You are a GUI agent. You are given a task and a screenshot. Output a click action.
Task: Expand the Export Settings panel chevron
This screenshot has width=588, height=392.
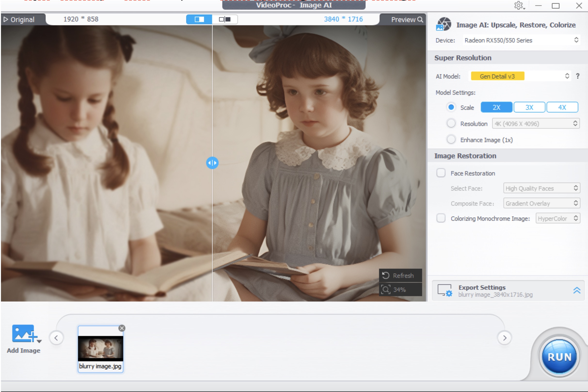(577, 290)
